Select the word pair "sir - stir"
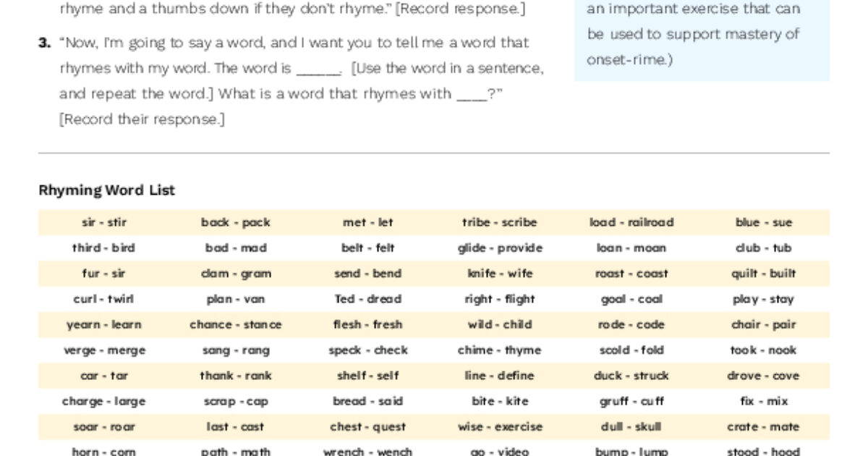Screen dimensions: 868x456 click(x=103, y=222)
